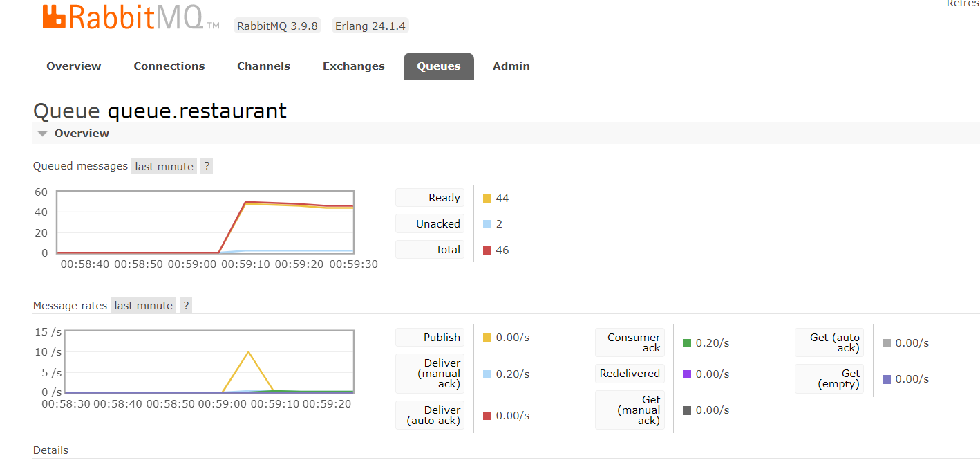This screenshot has height=467, width=980.
Task: Click red Deliver (auto ack) swatch
Action: click(487, 416)
